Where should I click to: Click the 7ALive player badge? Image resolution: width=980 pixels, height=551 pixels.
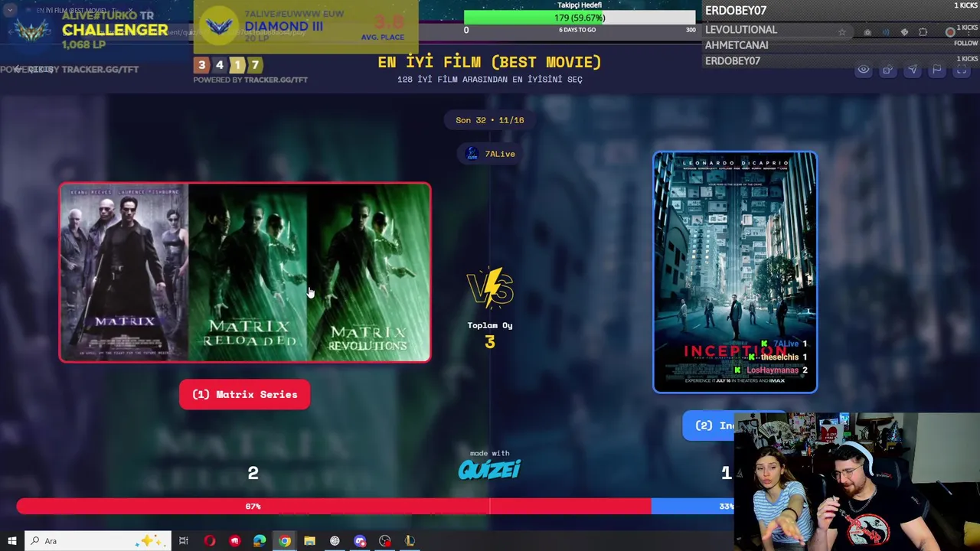(x=491, y=154)
